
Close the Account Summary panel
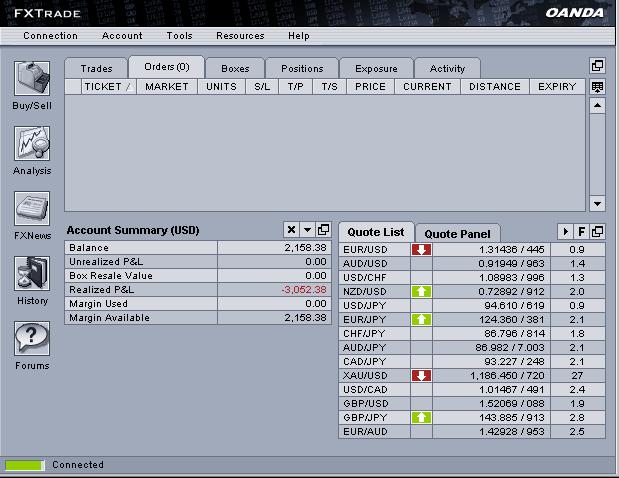click(291, 230)
